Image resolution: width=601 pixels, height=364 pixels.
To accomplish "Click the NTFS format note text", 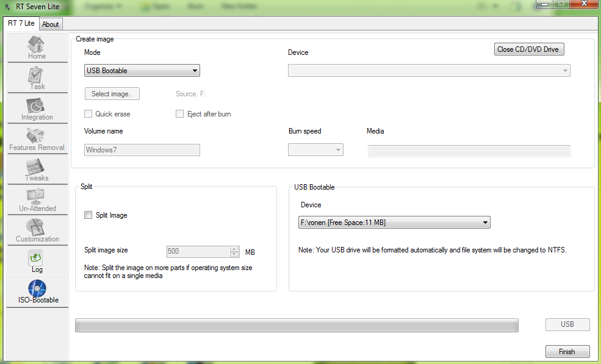I will pos(433,250).
